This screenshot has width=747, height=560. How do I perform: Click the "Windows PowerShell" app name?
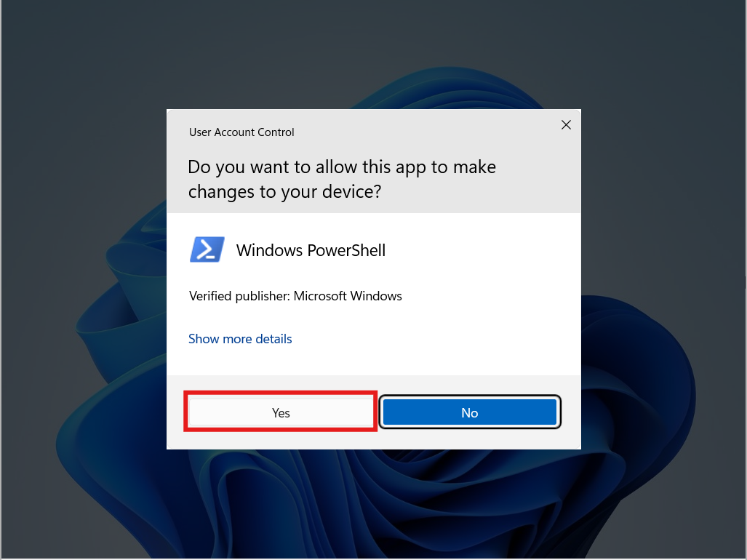coord(311,250)
